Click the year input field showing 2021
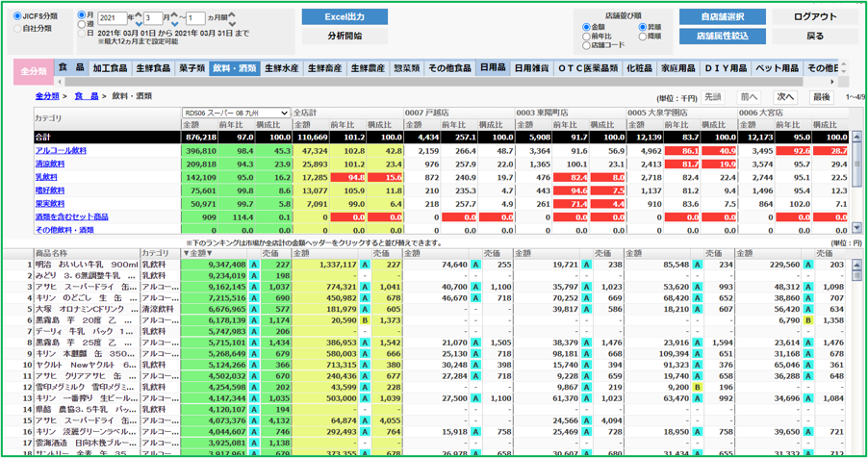Image resolution: width=868 pixels, height=458 pixels. (113, 18)
